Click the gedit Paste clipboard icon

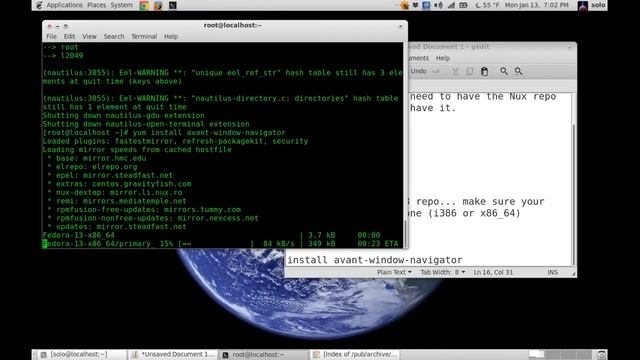[x=484, y=71]
